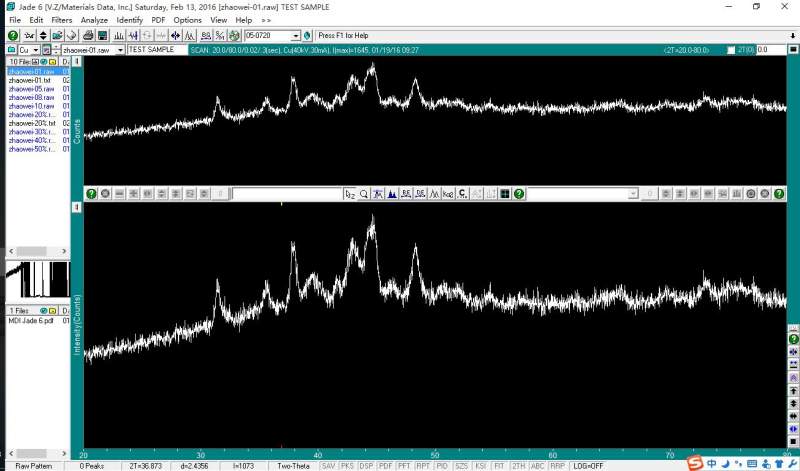Click the black square icon at the bottom of the right toolbar
Viewport: 800px width, 471px height.
click(x=793, y=442)
